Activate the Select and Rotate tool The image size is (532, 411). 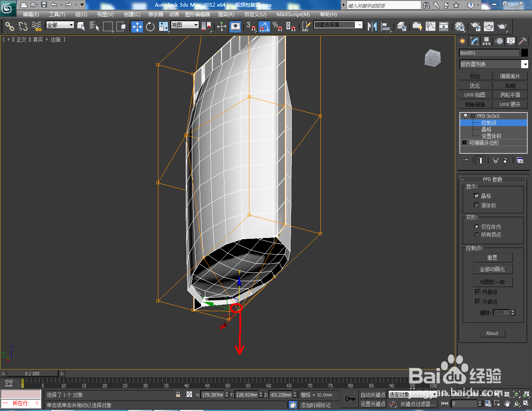tap(150, 27)
